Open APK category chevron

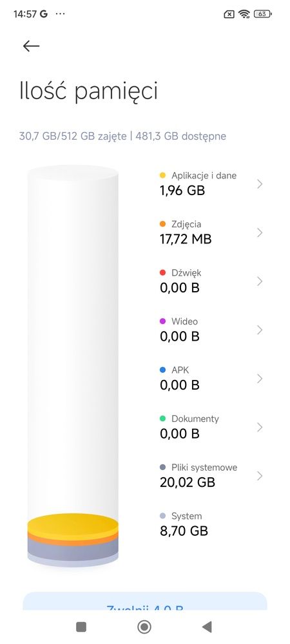pyautogui.click(x=260, y=379)
